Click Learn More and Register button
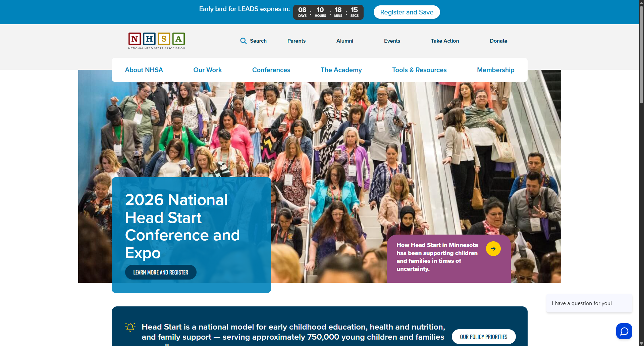644x346 pixels. click(161, 272)
